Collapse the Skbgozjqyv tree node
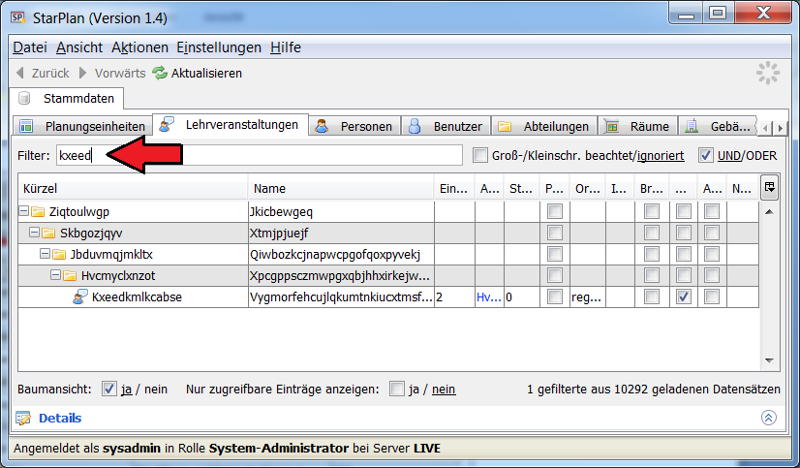 (34, 232)
